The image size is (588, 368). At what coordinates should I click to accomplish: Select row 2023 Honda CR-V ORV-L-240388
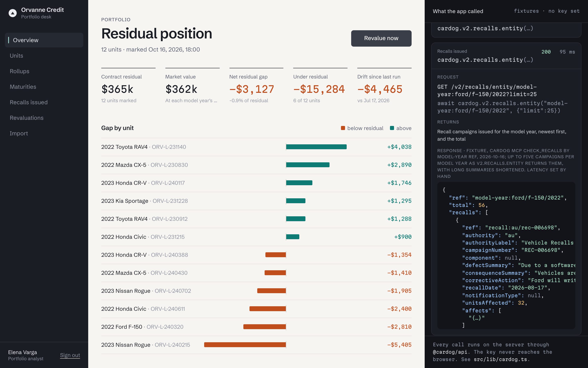pos(256,255)
